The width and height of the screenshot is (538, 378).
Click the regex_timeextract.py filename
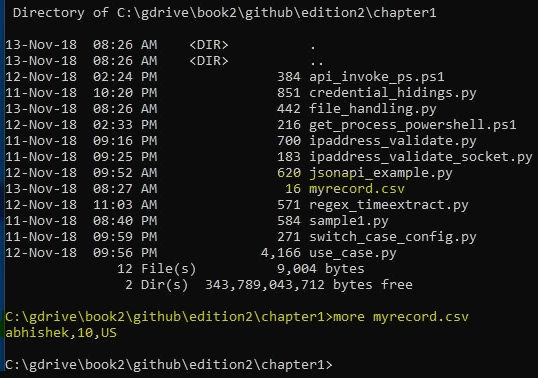[x=388, y=205]
